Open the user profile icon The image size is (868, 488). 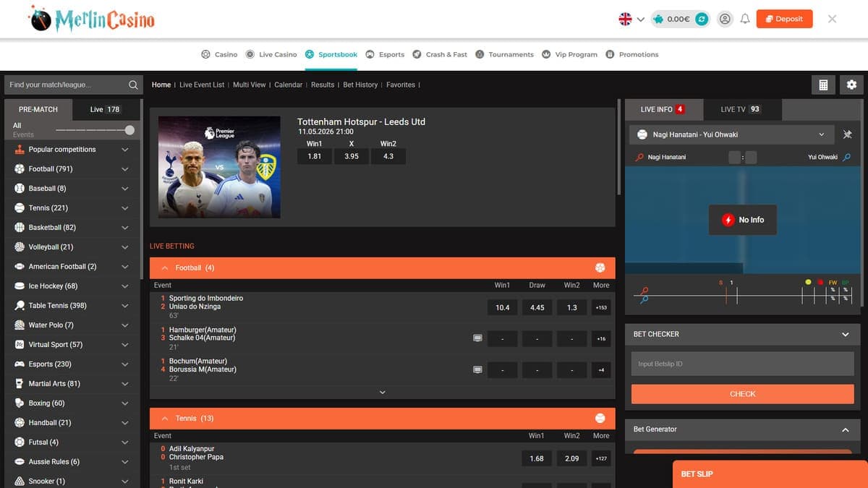pyautogui.click(x=725, y=20)
